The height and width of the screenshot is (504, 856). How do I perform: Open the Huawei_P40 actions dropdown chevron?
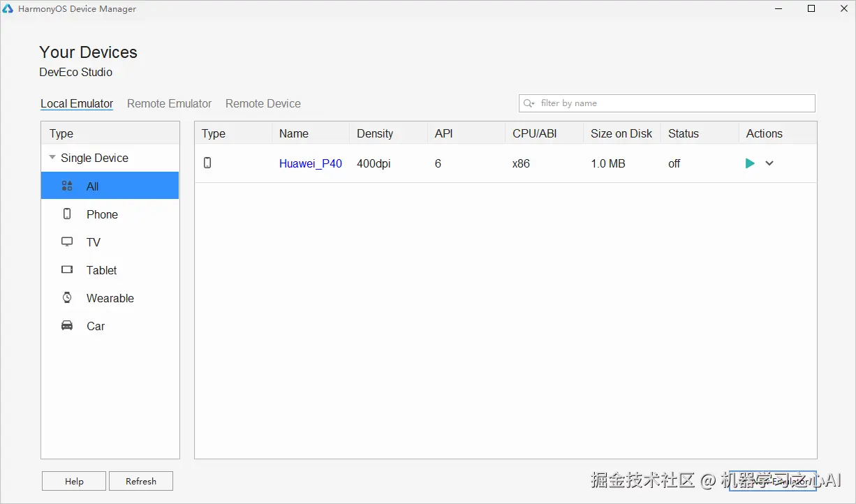coord(769,163)
